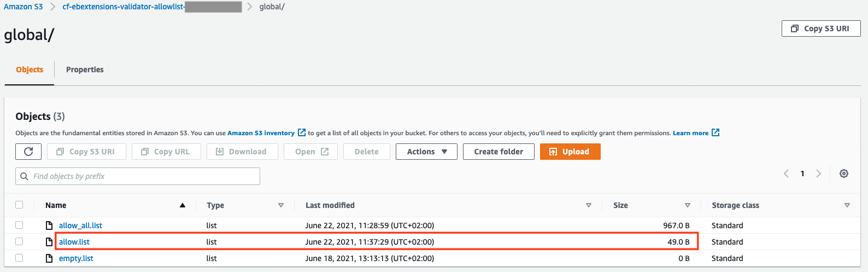Select the allow.list row checkbox
This screenshot has height=272, width=868.
(19, 241)
